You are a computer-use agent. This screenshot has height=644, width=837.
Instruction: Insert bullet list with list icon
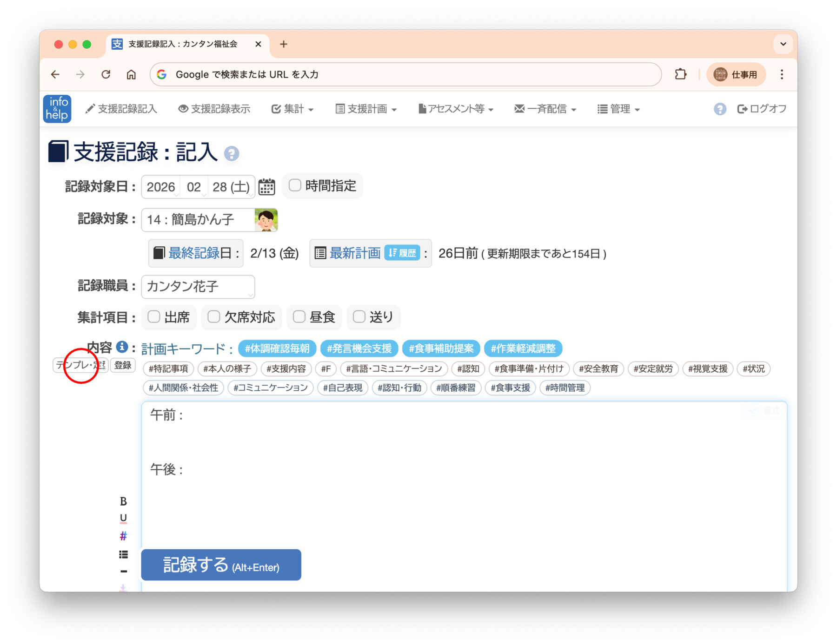point(123,554)
